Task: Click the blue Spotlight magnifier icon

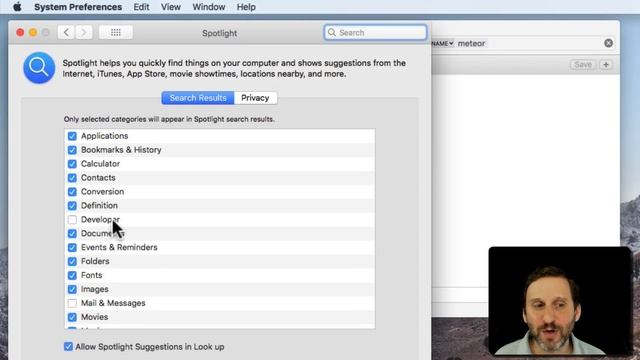Action: 39,68
